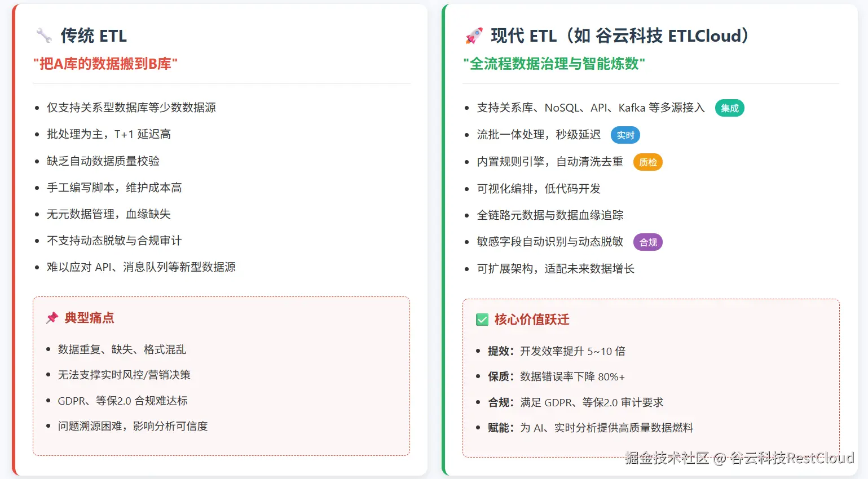Click the green 集成 badge
The image size is (868, 479).
[x=729, y=108]
